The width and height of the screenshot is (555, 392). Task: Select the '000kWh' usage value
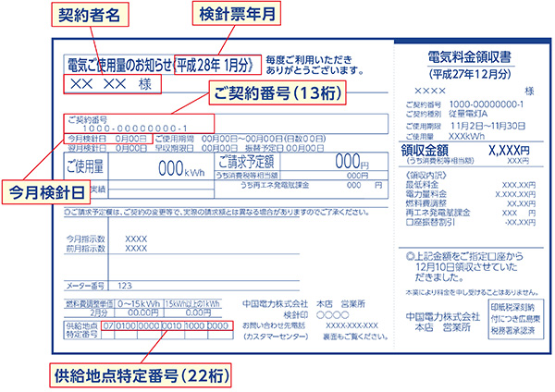tap(181, 169)
